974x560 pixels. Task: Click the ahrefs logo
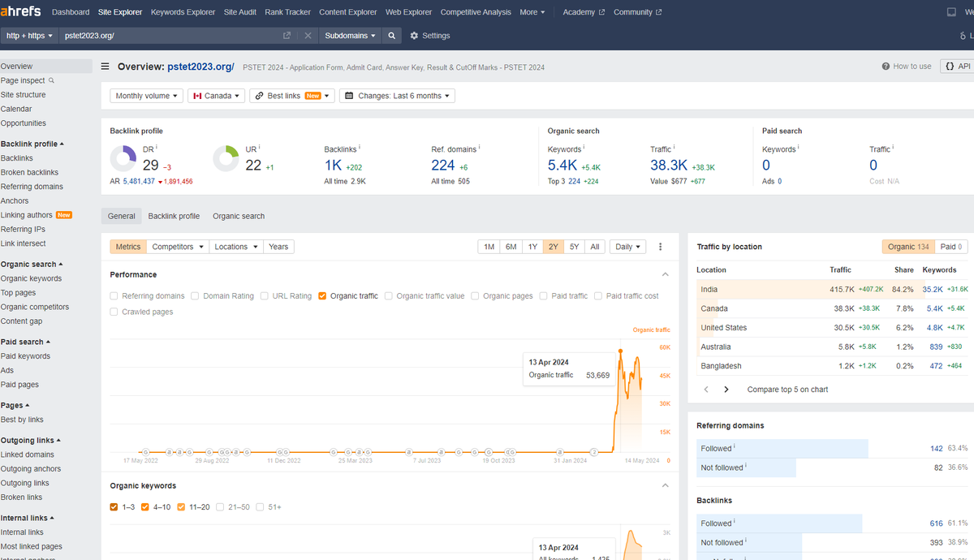[x=21, y=12]
